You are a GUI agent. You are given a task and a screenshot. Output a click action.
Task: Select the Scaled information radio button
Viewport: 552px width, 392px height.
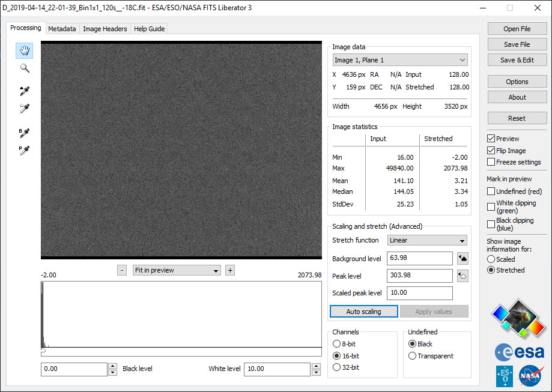coord(491,259)
